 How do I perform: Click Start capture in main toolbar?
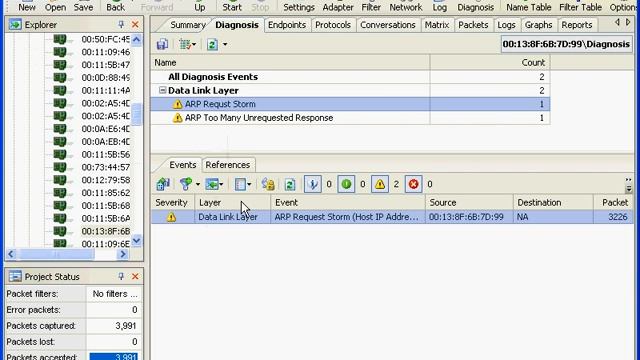232,6
